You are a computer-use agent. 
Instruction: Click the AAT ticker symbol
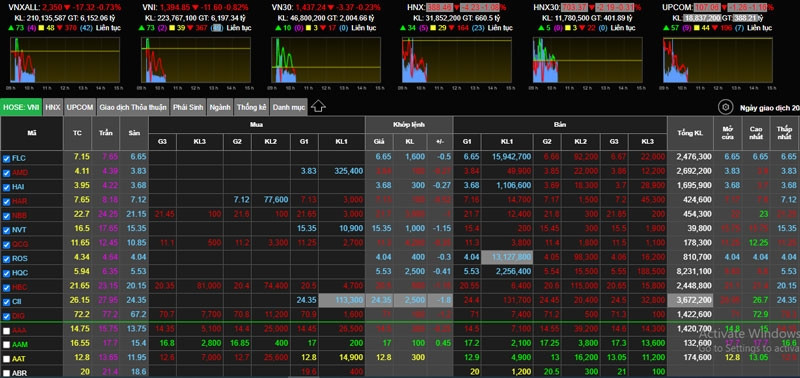[x=19, y=359]
